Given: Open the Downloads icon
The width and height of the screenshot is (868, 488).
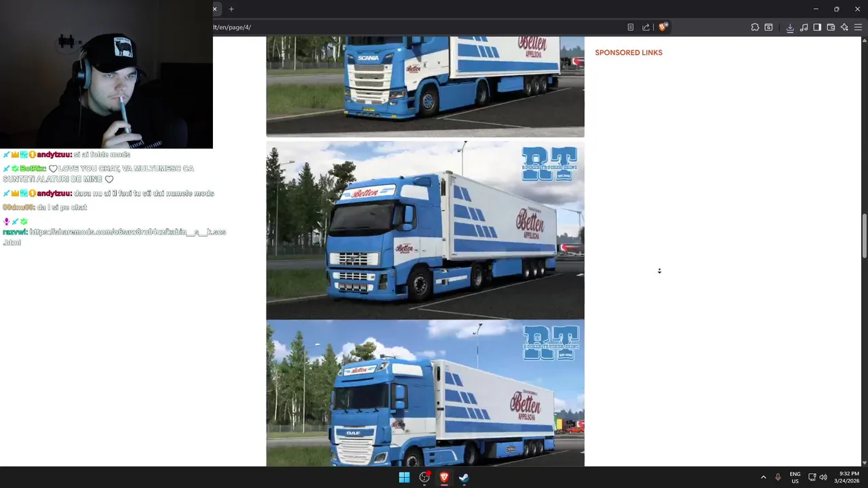Looking at the screenshot, I should click(790, 27).
